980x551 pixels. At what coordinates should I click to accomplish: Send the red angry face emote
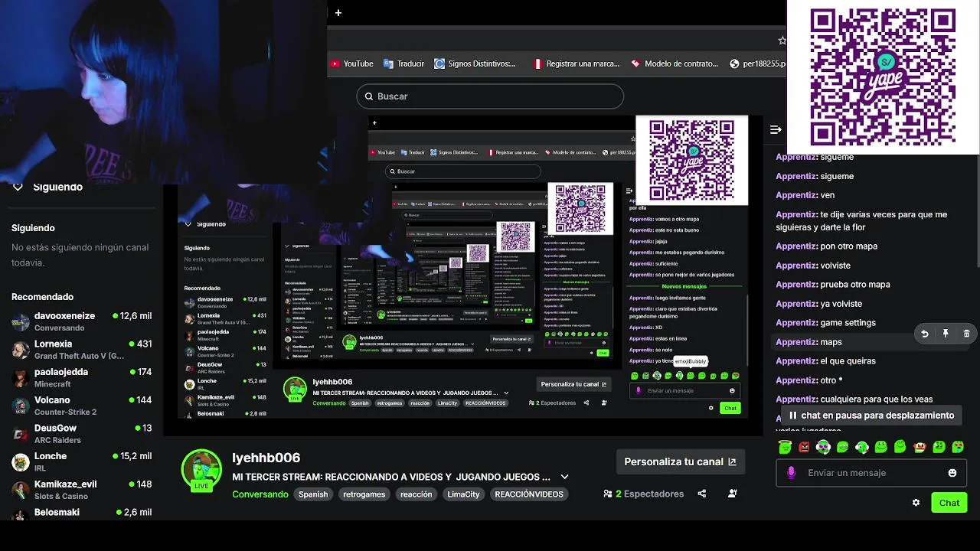(x=804, y=447)
